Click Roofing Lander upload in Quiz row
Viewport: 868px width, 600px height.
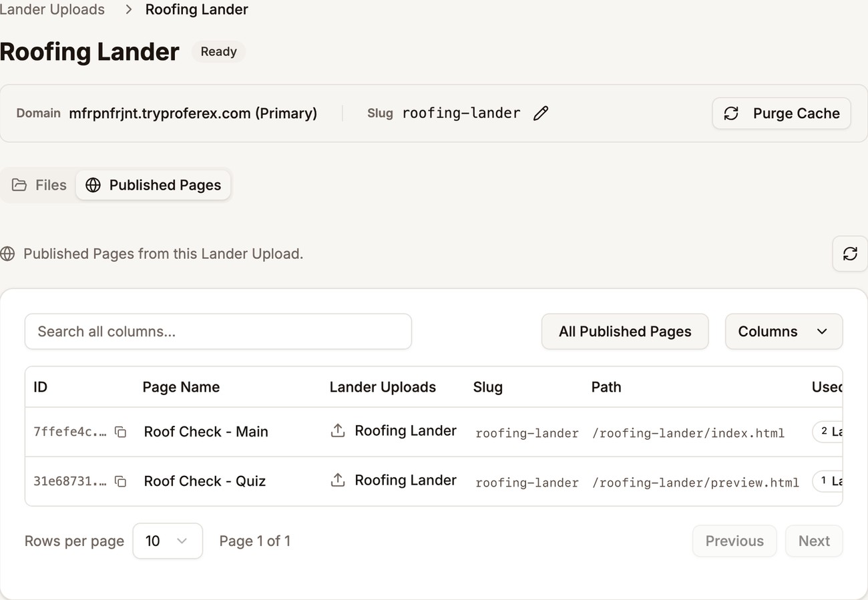[405, 481]
